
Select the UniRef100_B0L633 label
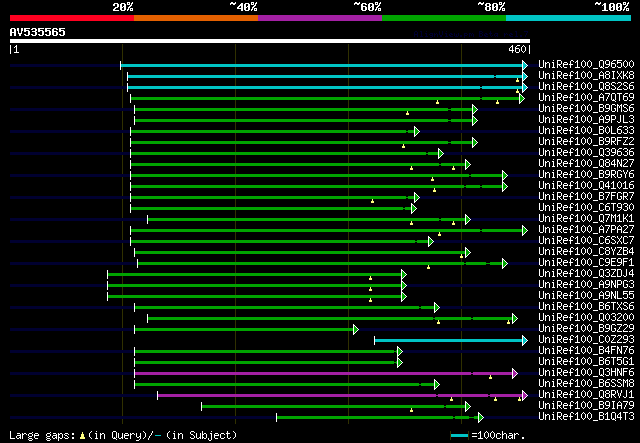(586, 131)
